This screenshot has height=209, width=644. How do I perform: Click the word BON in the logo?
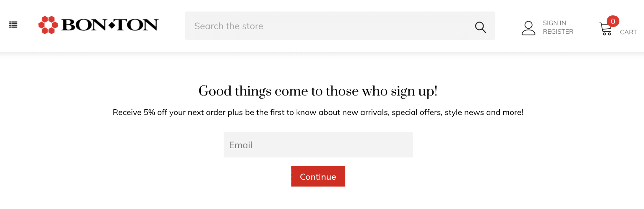coord(84,25)
